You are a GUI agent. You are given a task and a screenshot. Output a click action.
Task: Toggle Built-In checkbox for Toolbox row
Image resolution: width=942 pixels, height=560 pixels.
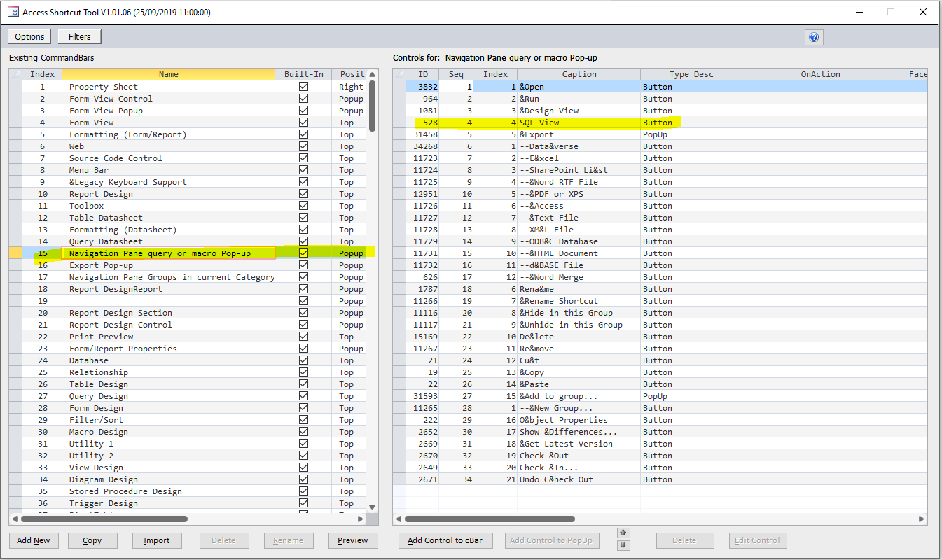point(303,206)
